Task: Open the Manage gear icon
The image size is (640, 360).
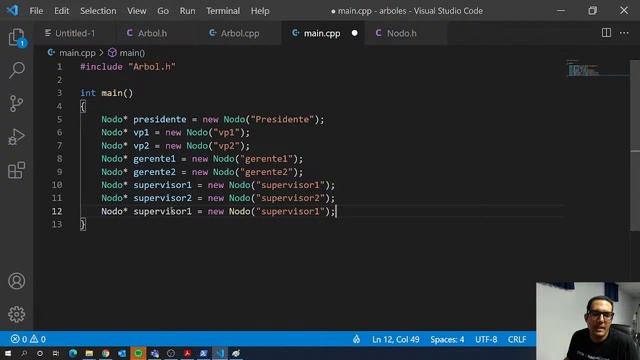Action: coord(16,314)
